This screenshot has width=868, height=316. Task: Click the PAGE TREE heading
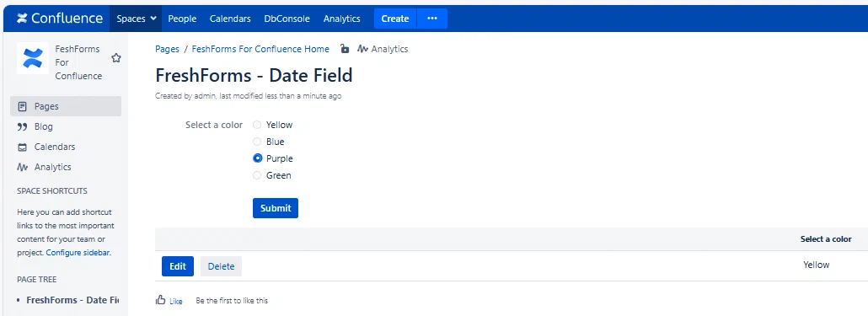(x=36, y=280)
